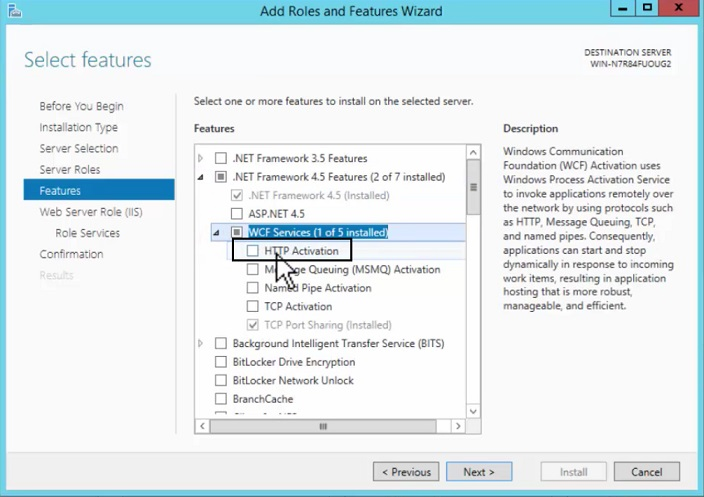This screenshot has width=704, height=497.
Task: Click the Previous button
Action: [406, 472]
